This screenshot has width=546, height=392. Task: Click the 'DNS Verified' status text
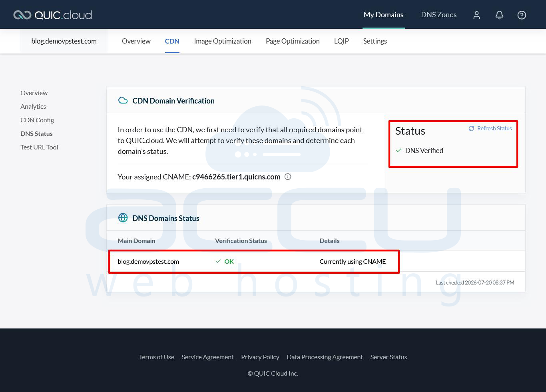coord(424,150)
